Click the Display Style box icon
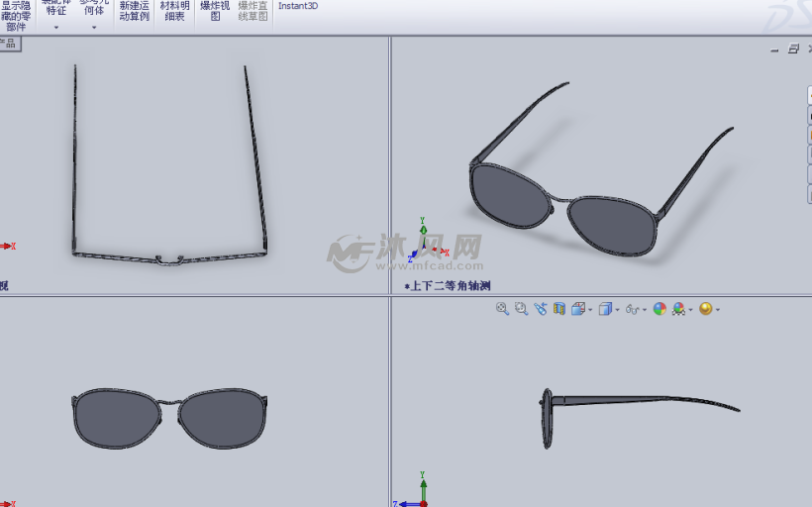Screen dimensions: 812x507 604,309
